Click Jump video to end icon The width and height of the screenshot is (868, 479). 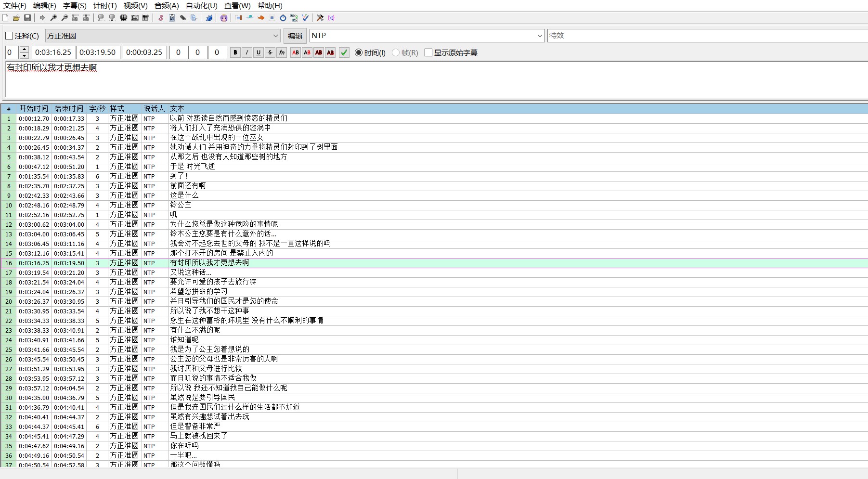(x=86, y=18)
